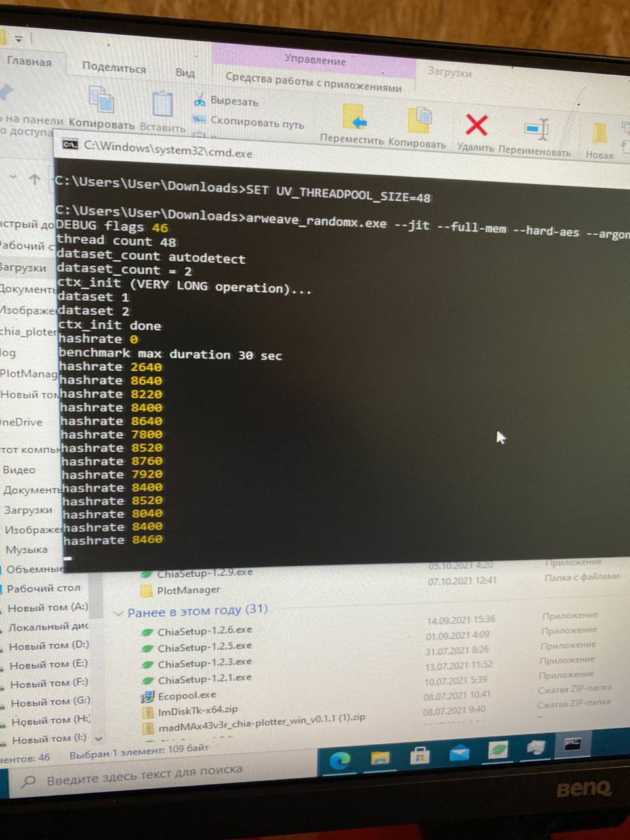Open the Поделиться ribbon tab
This screenshot has width=630, height=840.
point(114,68)
